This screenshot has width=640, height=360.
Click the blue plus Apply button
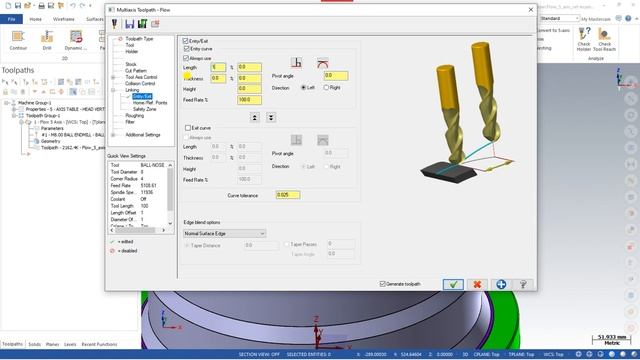coord(501,284)
